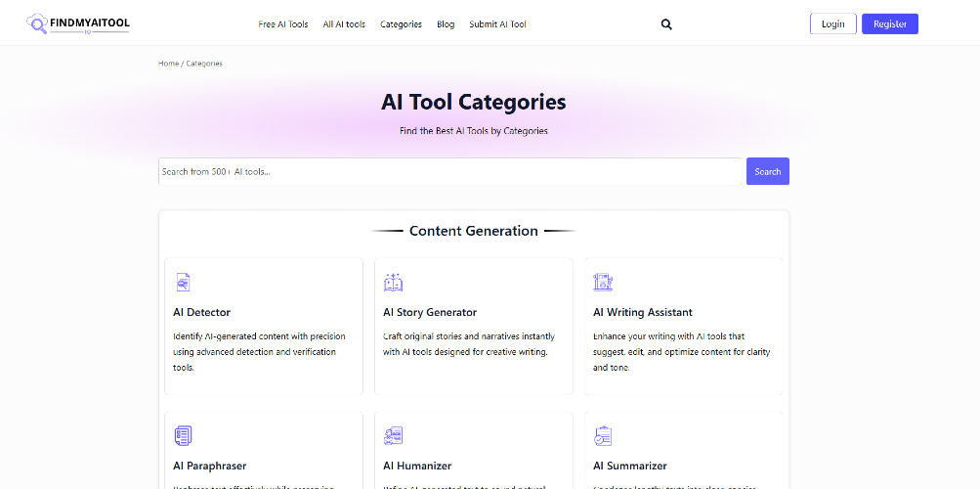Image resolution: width=980 pixels, height=489 pixels.
Task: Go to Home via breadcrumb
Action: [x=168, y=64]
